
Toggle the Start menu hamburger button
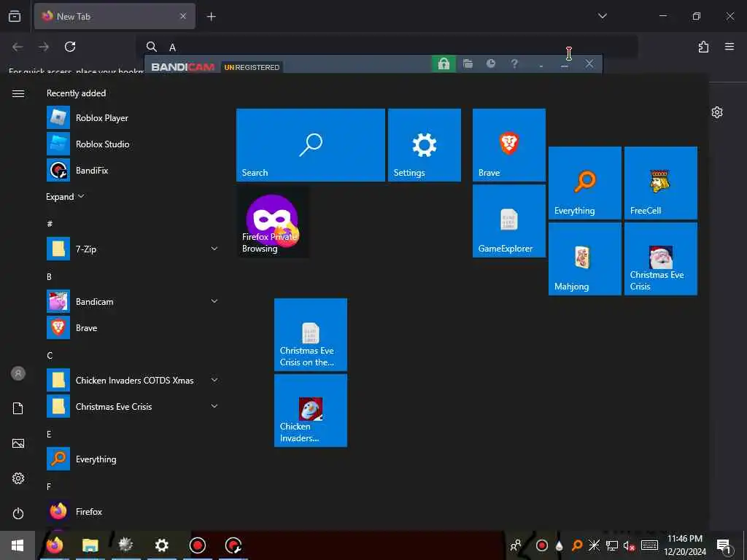pos(18,93)
